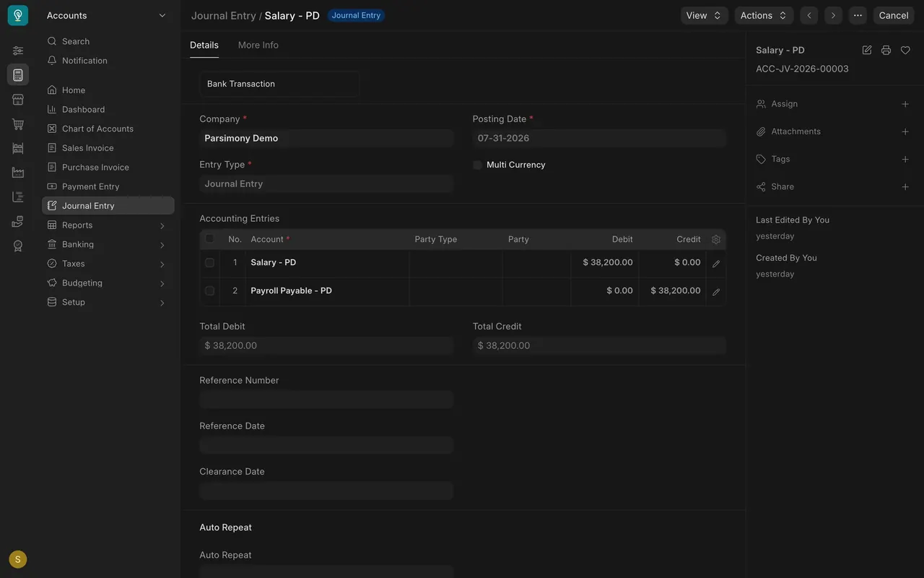Edit the Payroll Payable - PD row pencil
This screenshot has width=924, height=578.
click(x=716, y=292)
